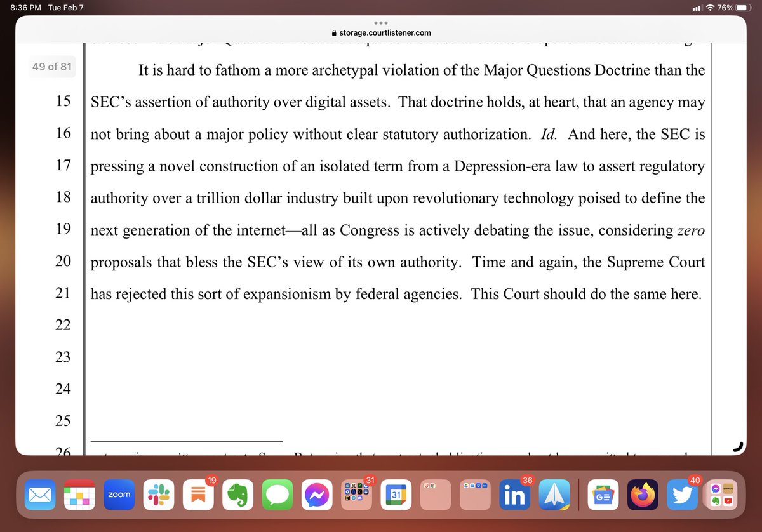Launch Firefox from the dock
Screen dimensions: 762x532
[643, 495]
